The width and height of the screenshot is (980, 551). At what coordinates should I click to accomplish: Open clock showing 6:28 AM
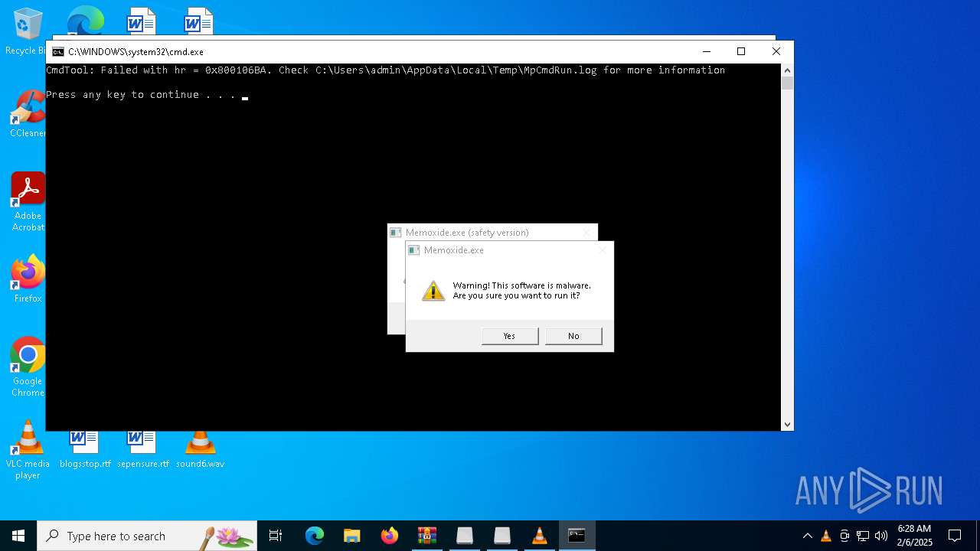914,536
